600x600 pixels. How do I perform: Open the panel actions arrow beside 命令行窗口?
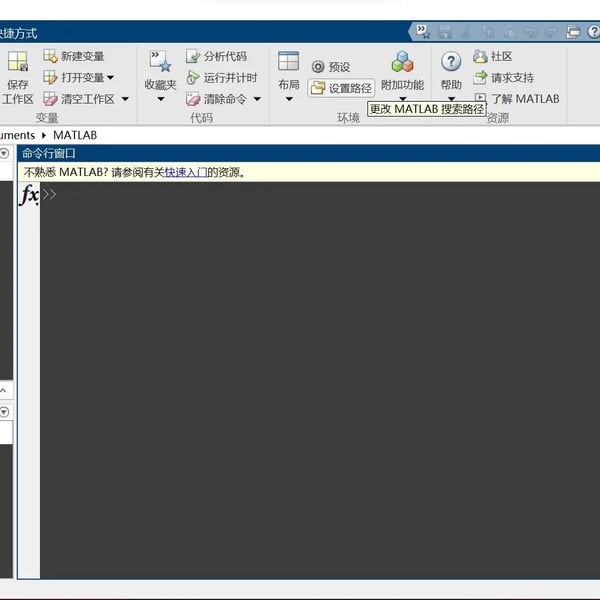4,153
